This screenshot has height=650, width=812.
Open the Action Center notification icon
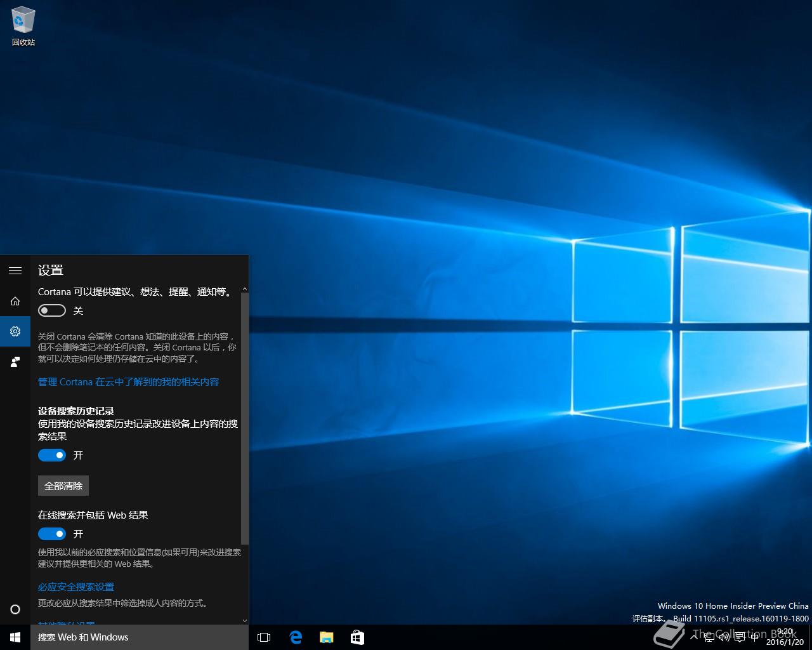point(740,637)
